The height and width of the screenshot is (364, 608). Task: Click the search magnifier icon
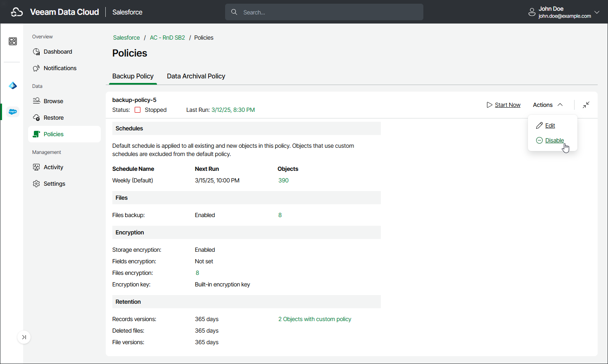[x=234, y=12]
